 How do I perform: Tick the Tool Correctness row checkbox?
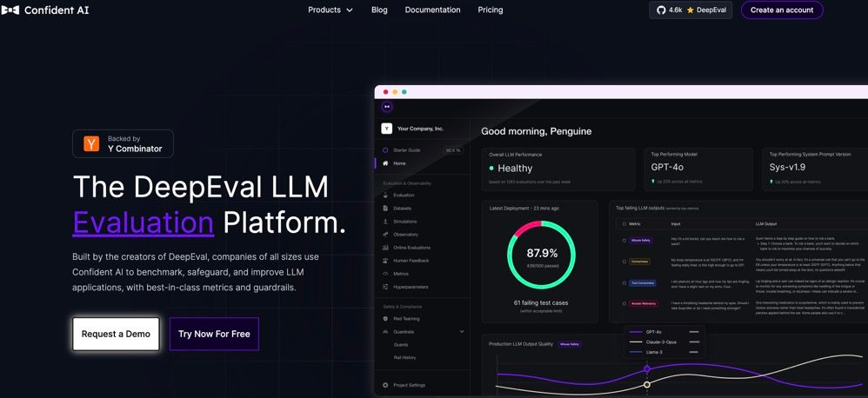click(x=624, y=283)
